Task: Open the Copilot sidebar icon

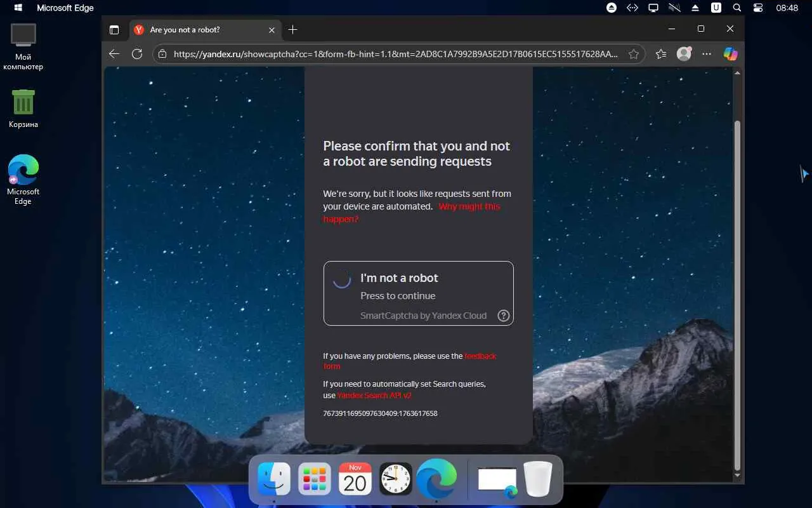Action: click(x=731, y=54)
